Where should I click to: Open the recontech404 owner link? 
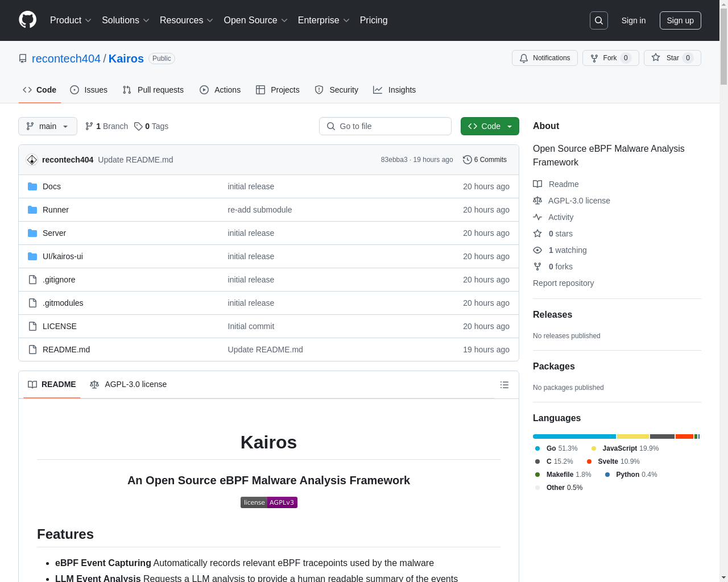[x=66, y=59]
